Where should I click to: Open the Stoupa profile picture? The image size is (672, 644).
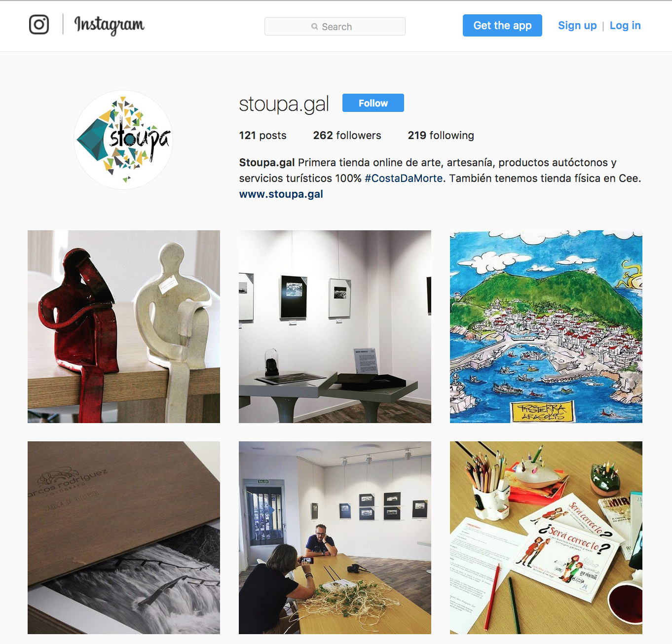click(123, 140)
